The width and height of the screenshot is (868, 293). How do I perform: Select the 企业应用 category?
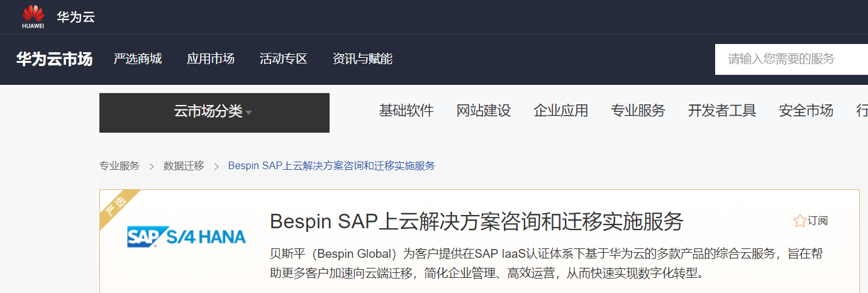561,111
